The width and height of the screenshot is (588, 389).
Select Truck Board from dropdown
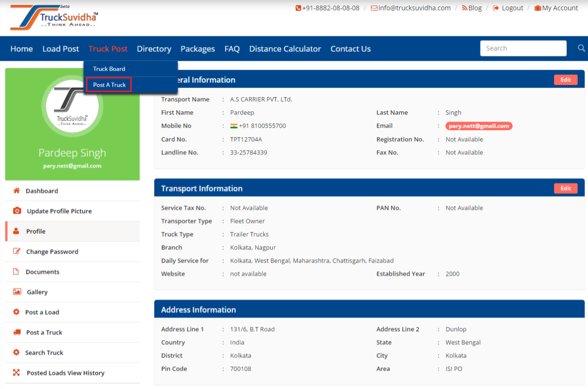click(109, 69)
